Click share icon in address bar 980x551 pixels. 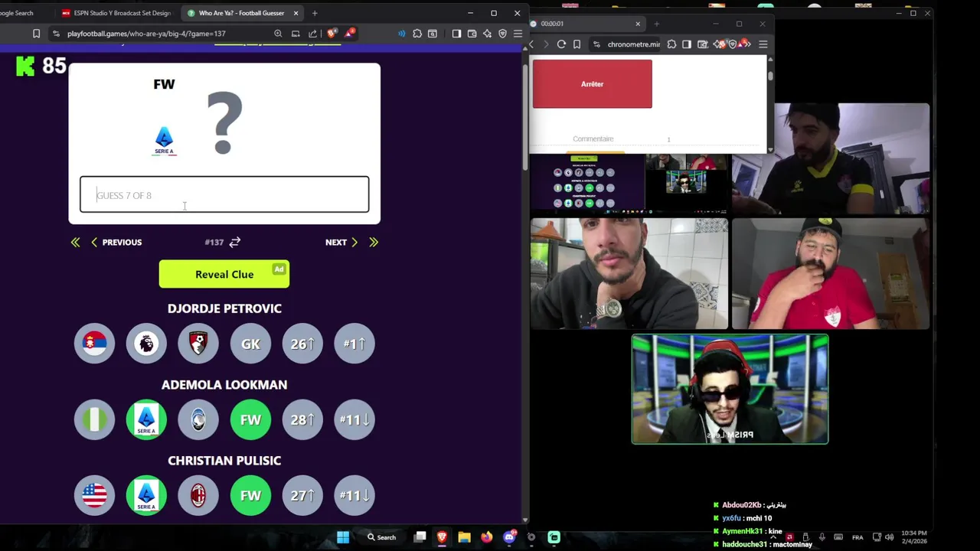pyautogui.click(x=312, y=34)
